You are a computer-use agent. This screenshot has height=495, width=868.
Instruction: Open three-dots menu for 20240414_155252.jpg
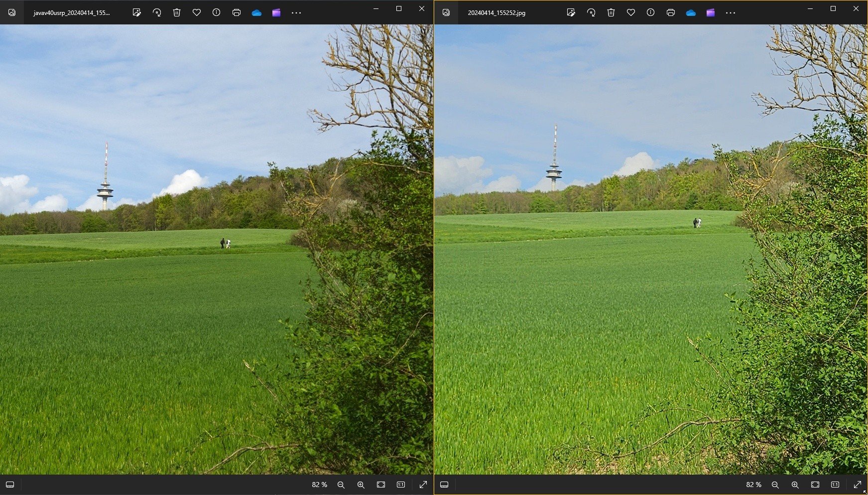tap(731, 12)
